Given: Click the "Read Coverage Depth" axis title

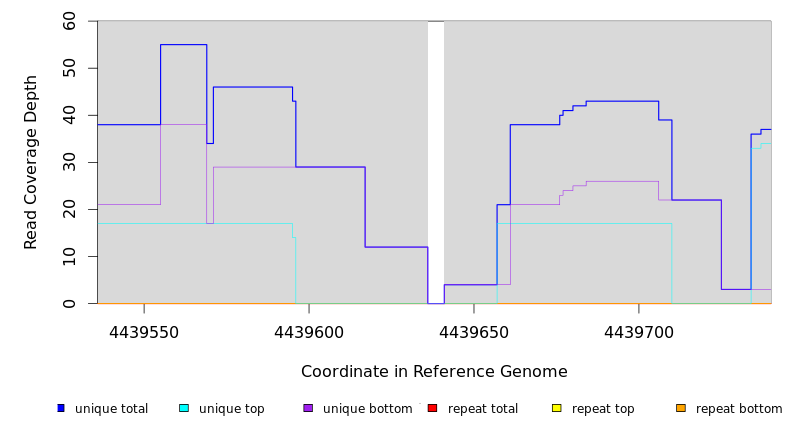Looking at the screenshot, I should tap(32, 162).
